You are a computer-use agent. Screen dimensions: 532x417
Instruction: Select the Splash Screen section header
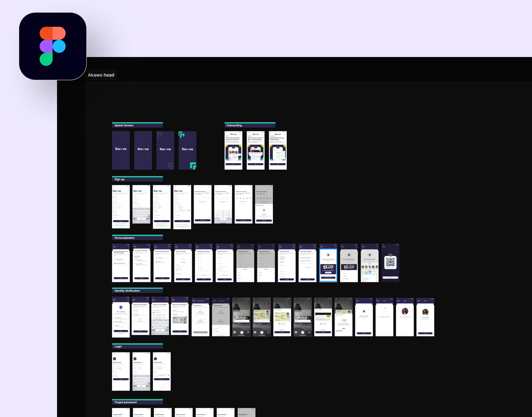click(124, 125)
